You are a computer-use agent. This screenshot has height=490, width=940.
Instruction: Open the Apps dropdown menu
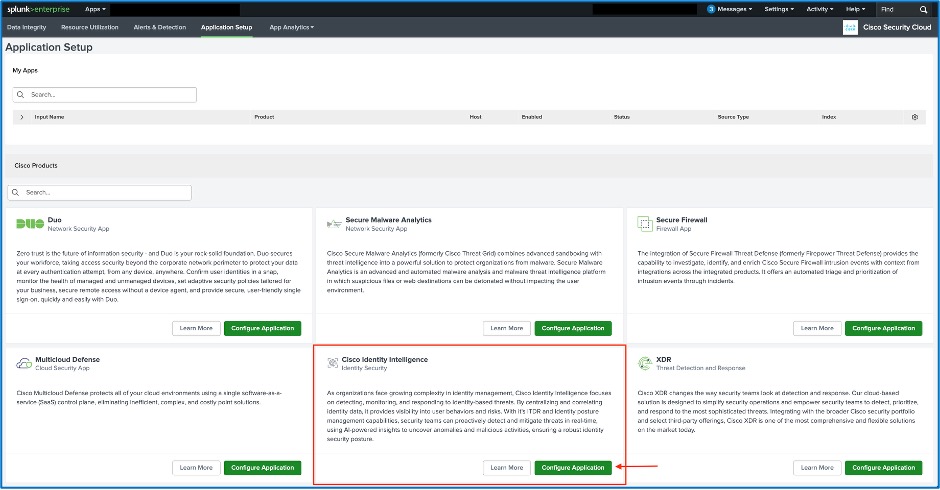tap(95, 9)
